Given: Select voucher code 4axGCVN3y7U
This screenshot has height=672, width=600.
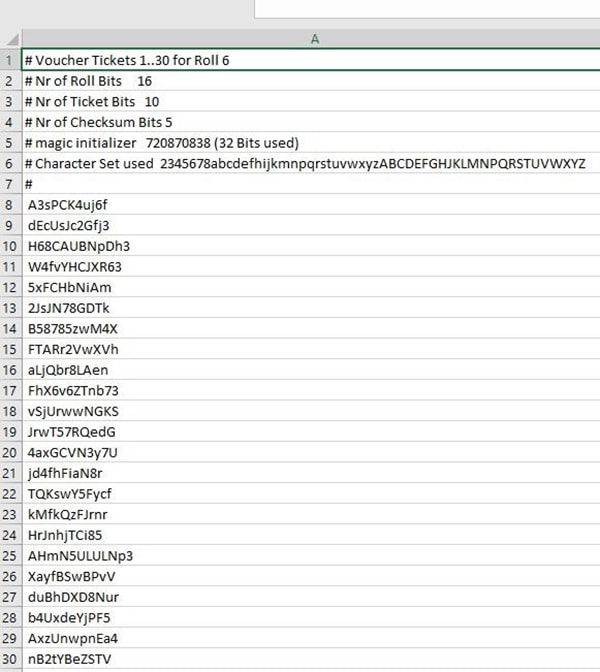Looking at the screenshot, I should [x=74, y=452].
